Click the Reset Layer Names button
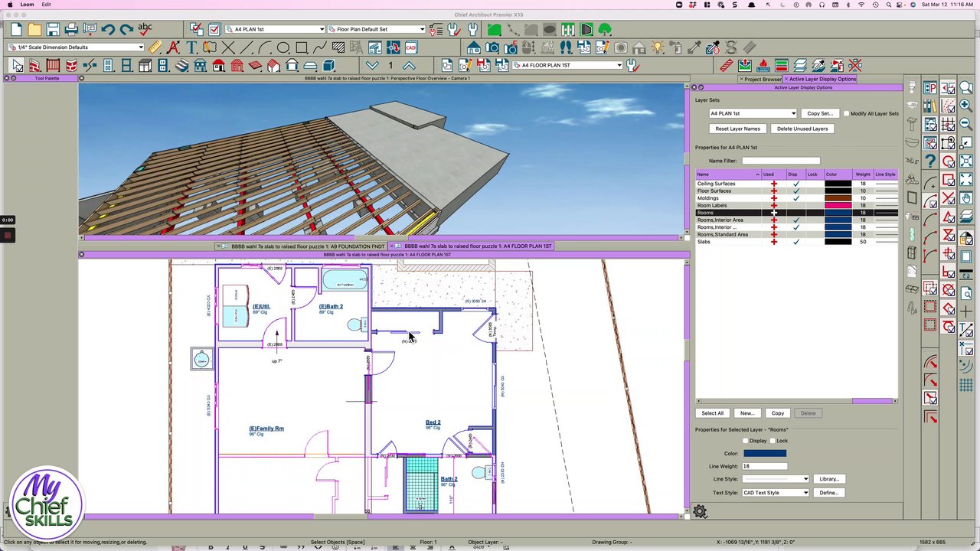Screen dimensions: 980x551 pos(737,129)
